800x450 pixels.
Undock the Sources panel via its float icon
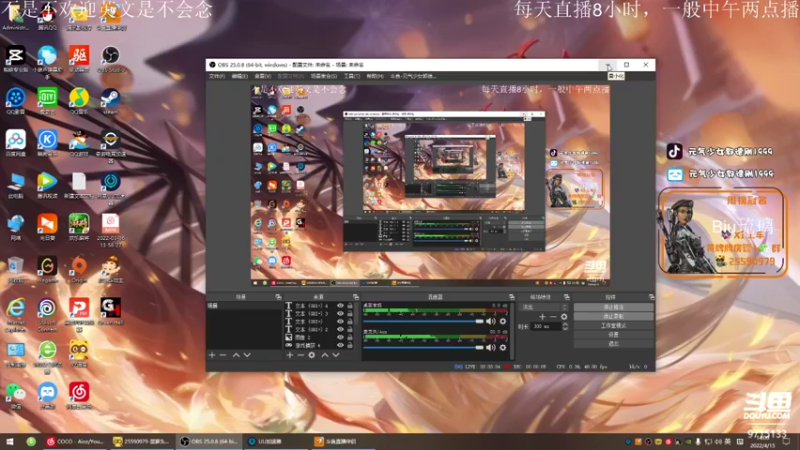click(x=356, y=297)
